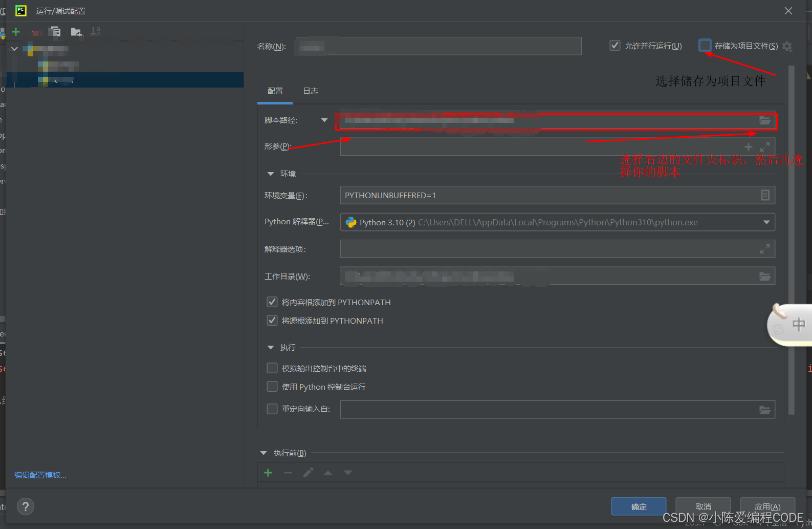
Task: Open Python 解释器 dropdown
Action: tap(558, 222)
